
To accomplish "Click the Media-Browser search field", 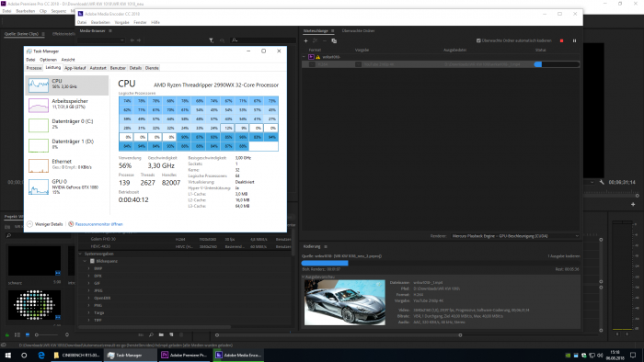I will click(263, 40).
